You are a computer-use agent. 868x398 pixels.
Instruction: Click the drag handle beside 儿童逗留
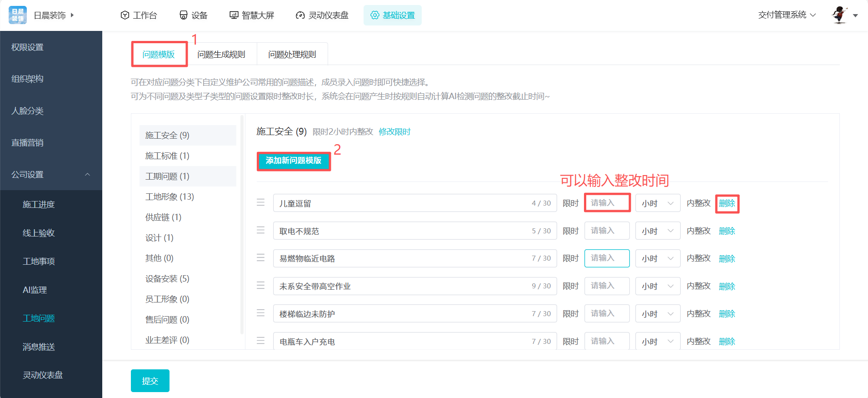click(x=260, y=202)
